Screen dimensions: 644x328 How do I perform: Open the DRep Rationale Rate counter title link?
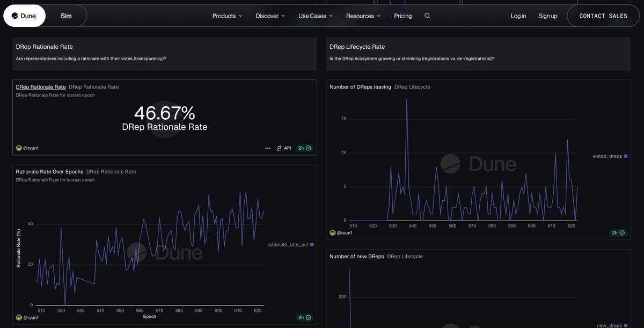point(41,87)
